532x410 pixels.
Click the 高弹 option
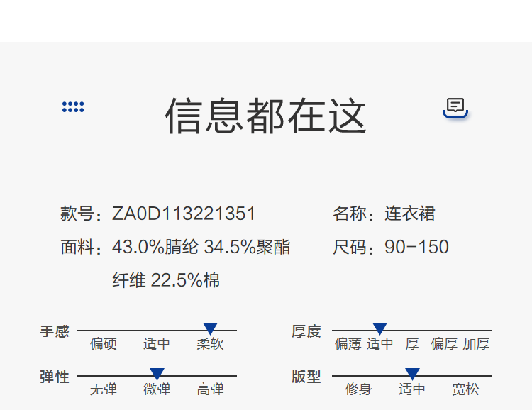(210, 389)
